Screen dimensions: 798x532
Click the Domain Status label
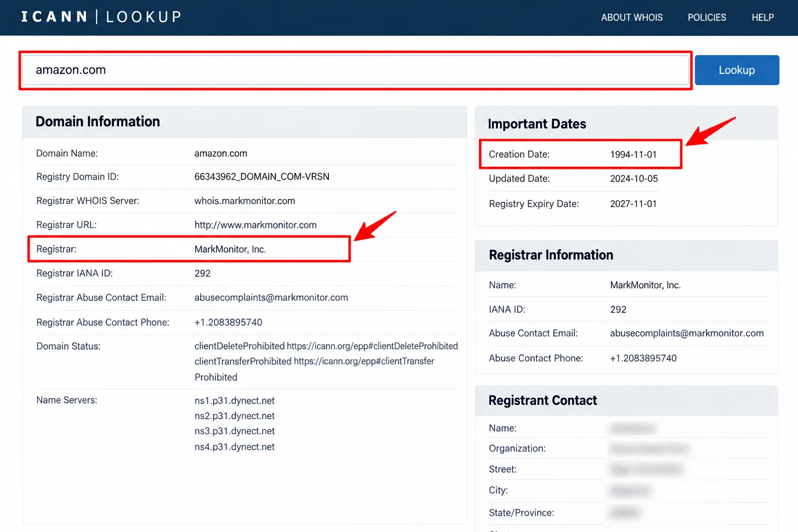tap(69, 347)
